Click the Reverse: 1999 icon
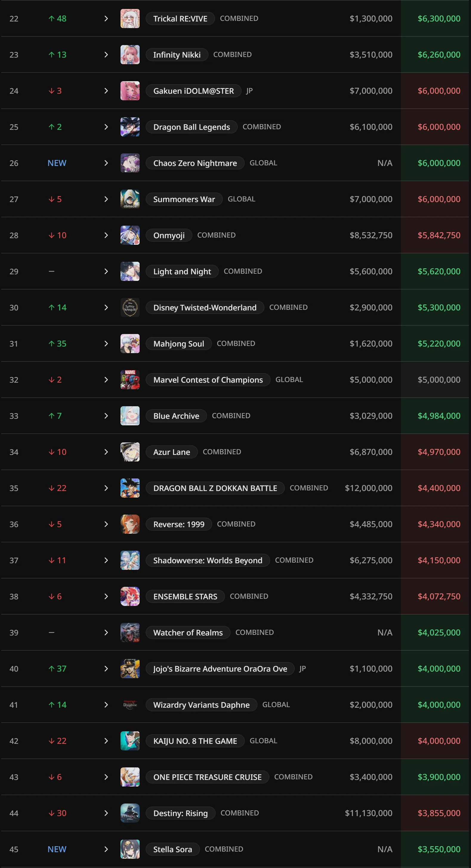Screen dimensions: 471x868 click(x=130, y=524)
